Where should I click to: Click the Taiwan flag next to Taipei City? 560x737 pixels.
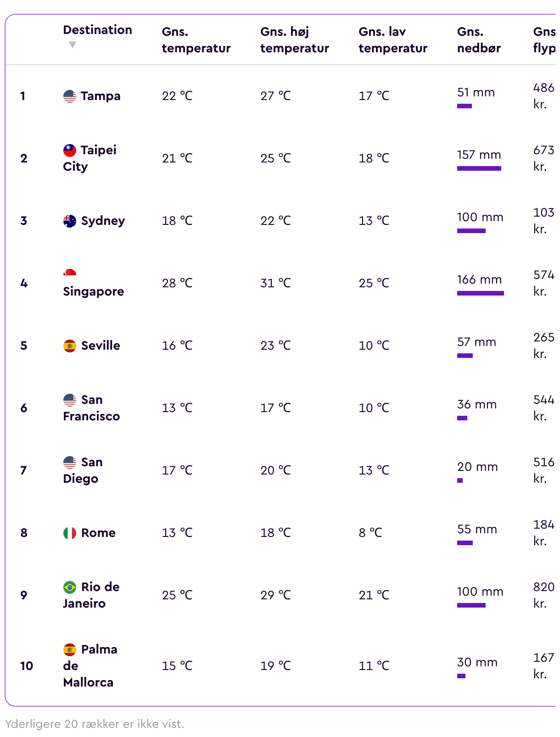click(70, 150)
